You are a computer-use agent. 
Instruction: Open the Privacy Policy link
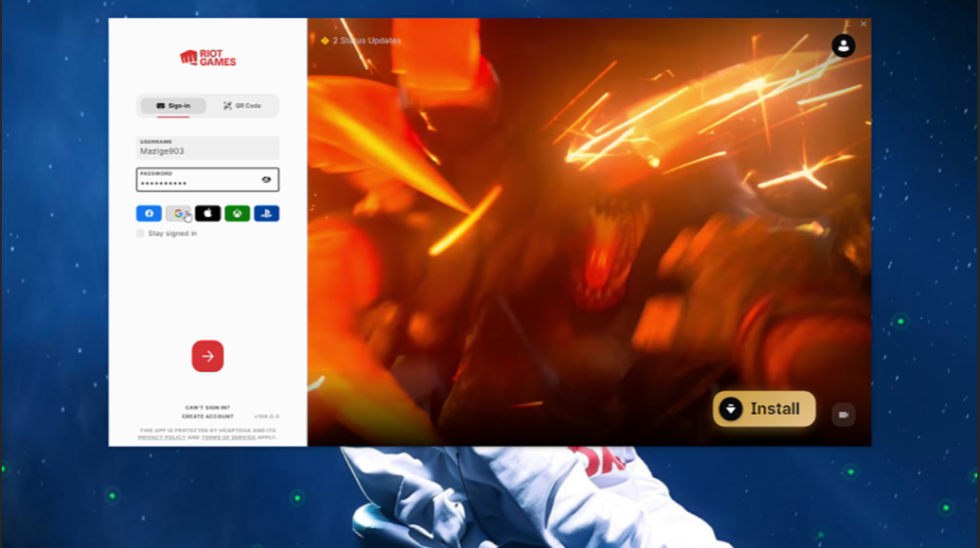click(x=161, y=437)
